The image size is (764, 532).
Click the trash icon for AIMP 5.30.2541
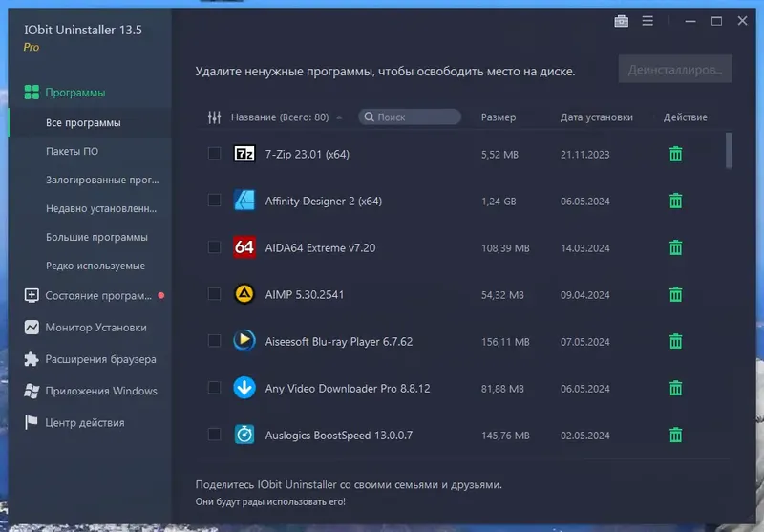coord(675,294)
